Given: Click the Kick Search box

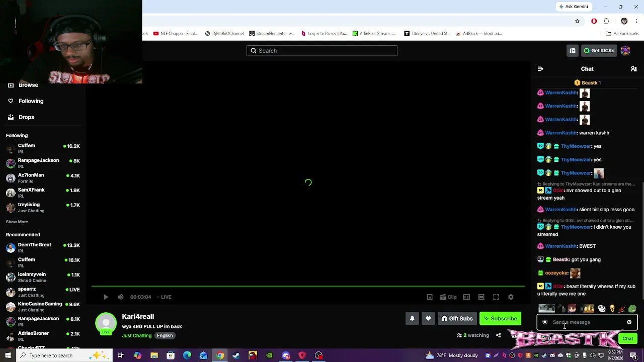Looking at the screenshot, I should [x=322, y=51].
